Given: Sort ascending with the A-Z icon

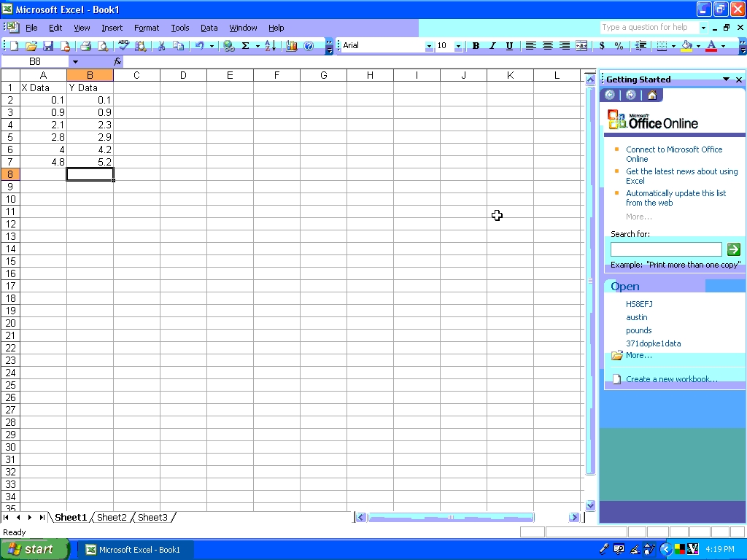Looking at the screenshot, I should coord(270,46).
